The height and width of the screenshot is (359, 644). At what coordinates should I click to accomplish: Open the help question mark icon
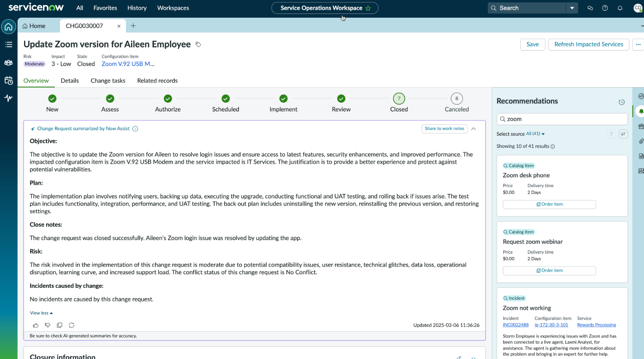coord(605,8)
